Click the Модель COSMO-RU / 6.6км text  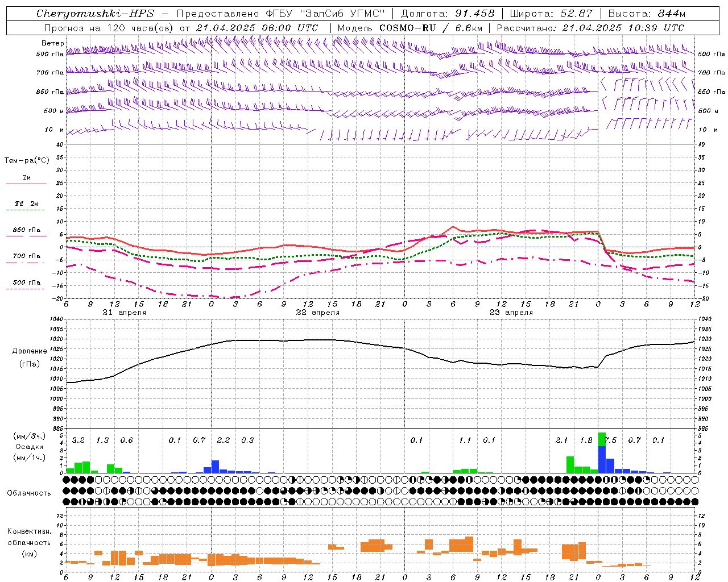[410, 28]
